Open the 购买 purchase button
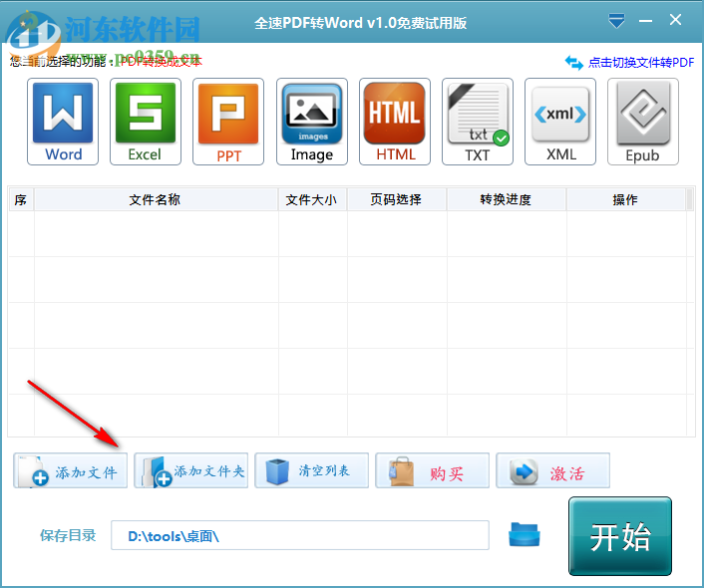Screen dimensions: 704x588 pos(433,470)
